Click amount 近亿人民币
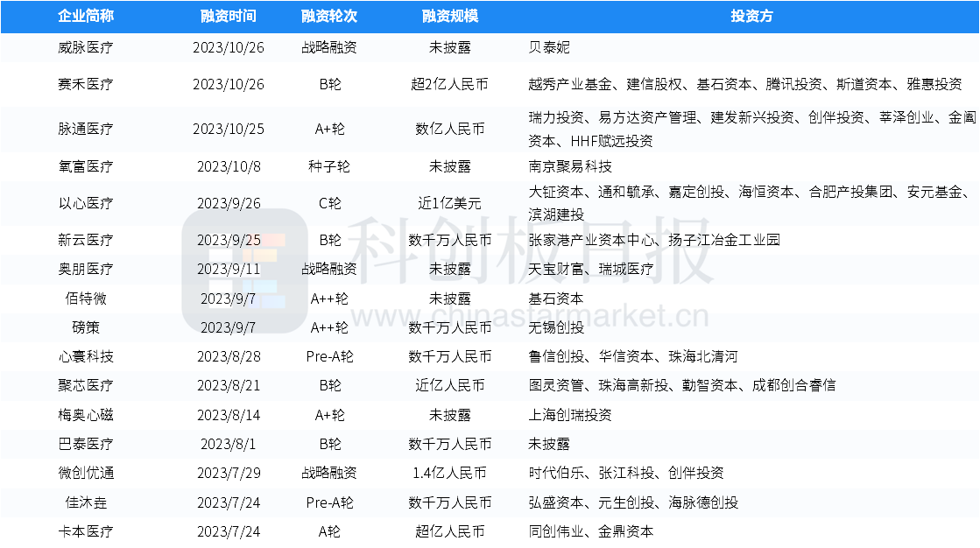This screenshot has width=980, height=548. (450, 385)
